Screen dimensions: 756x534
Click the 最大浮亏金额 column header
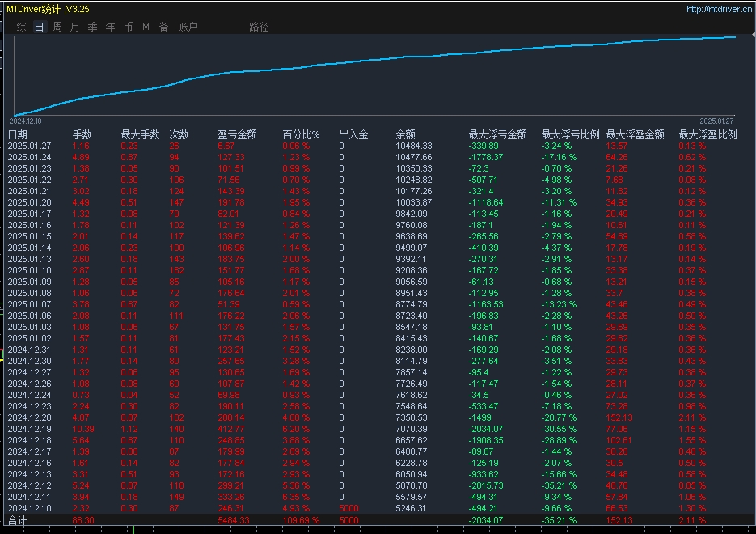[x=497, y=134]
